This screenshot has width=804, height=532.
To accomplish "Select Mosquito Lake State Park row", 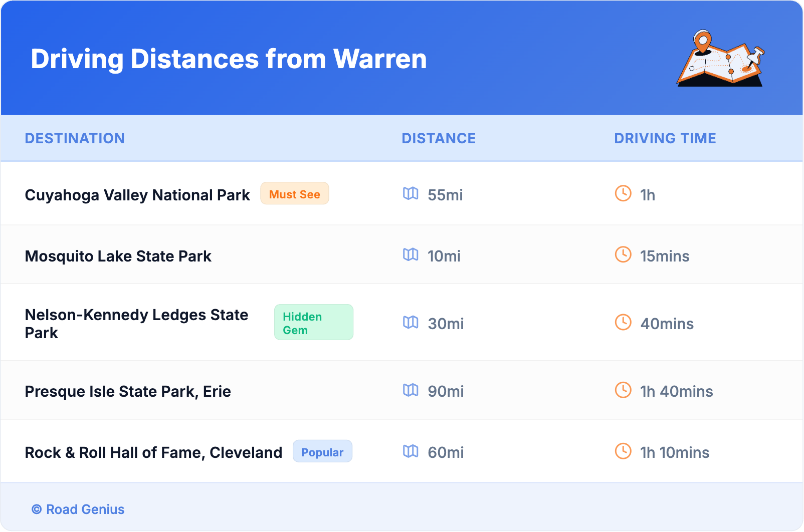I will pos(118,256).
